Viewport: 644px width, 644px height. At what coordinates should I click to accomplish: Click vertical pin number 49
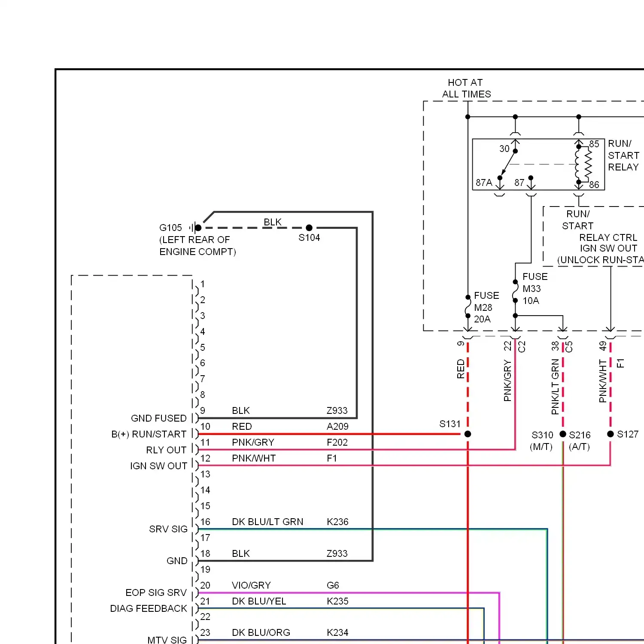pos(603,346)
